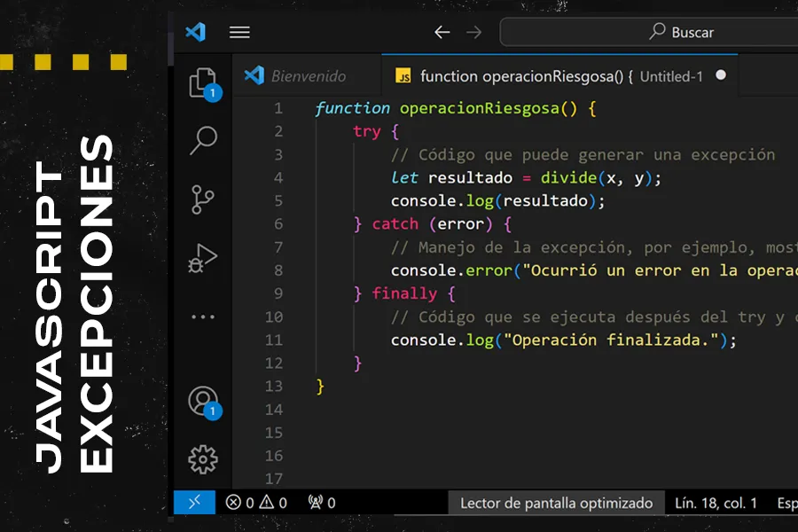798x532 pixels.
Task: Click the forward navigation arrow
Action: (473, 31)
